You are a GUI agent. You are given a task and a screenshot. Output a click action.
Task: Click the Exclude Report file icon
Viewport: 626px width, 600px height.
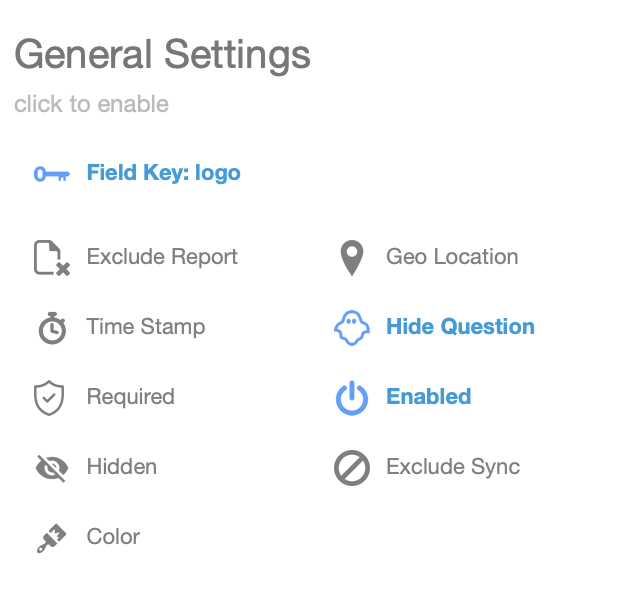(51, 257)
